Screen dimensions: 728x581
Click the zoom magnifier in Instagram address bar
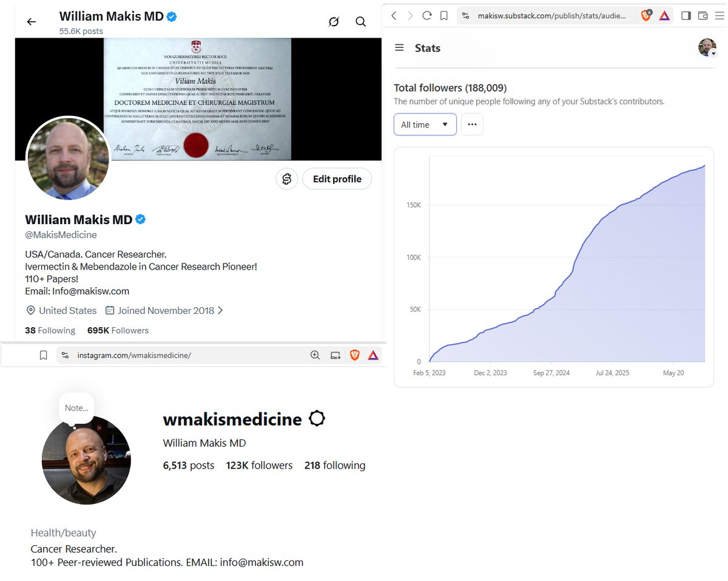[x=315, y=355]
